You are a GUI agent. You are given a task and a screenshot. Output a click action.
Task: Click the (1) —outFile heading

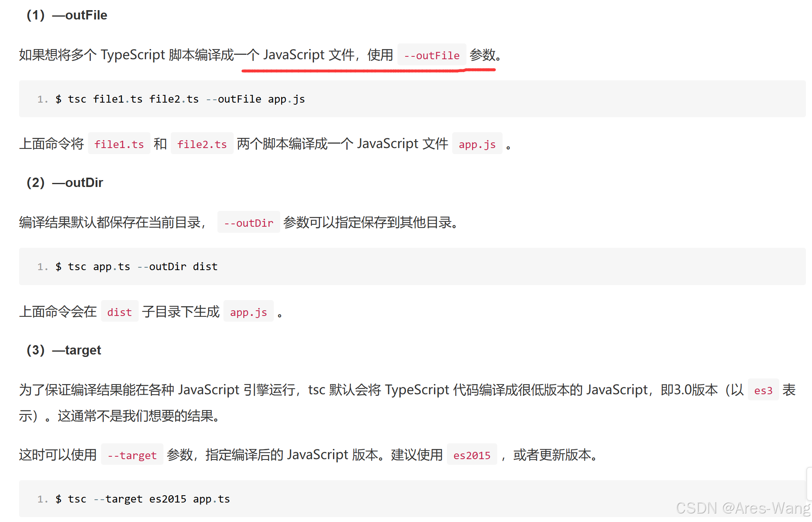pyautogui.click(x=66, y=15)
